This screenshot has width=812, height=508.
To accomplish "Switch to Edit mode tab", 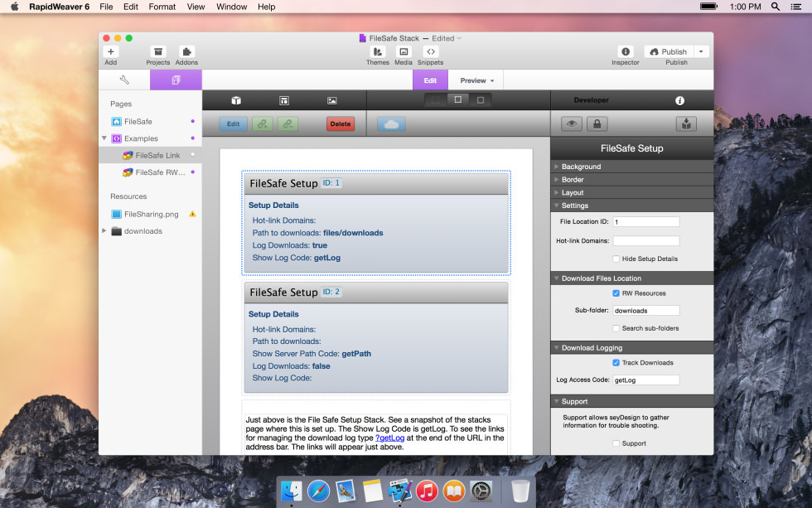I will [x=430, y=80].
